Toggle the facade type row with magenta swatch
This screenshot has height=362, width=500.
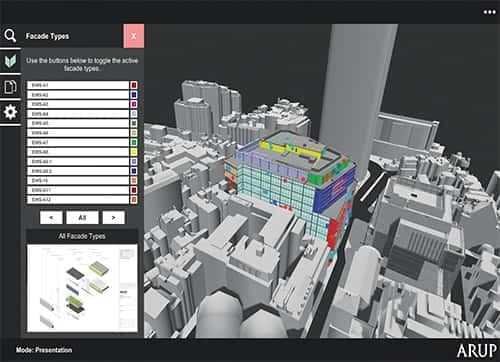click(x=82, y=104)
